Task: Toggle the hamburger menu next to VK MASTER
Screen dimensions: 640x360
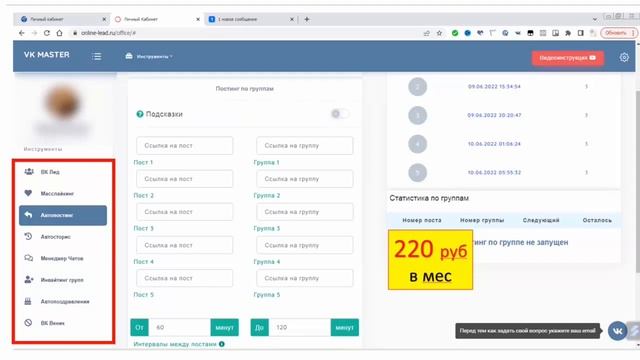Action: pos(97,56)
